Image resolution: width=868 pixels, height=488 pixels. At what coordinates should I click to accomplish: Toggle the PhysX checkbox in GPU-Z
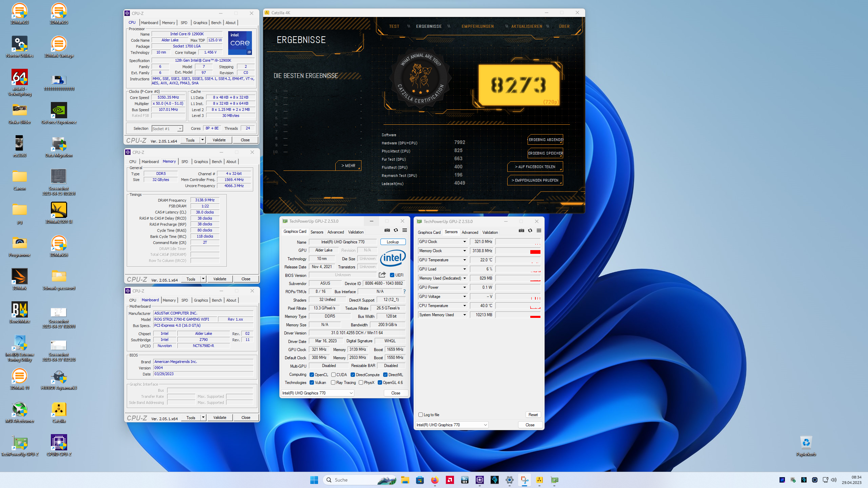pyautogui.click(x=361, y=383)
